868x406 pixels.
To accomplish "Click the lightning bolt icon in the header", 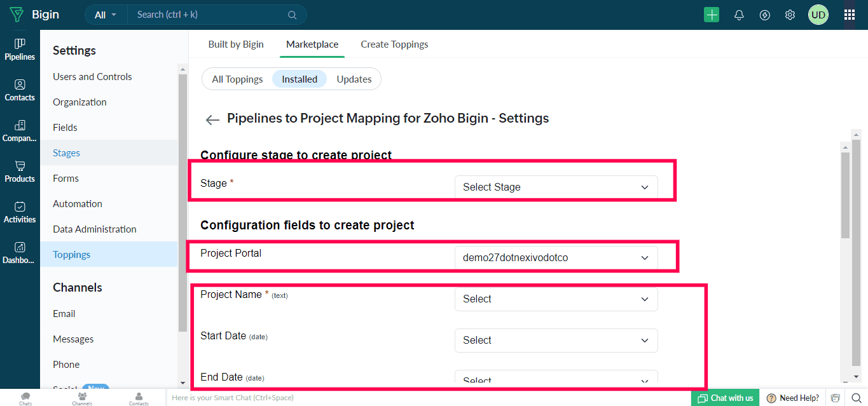I will [765, 15].
